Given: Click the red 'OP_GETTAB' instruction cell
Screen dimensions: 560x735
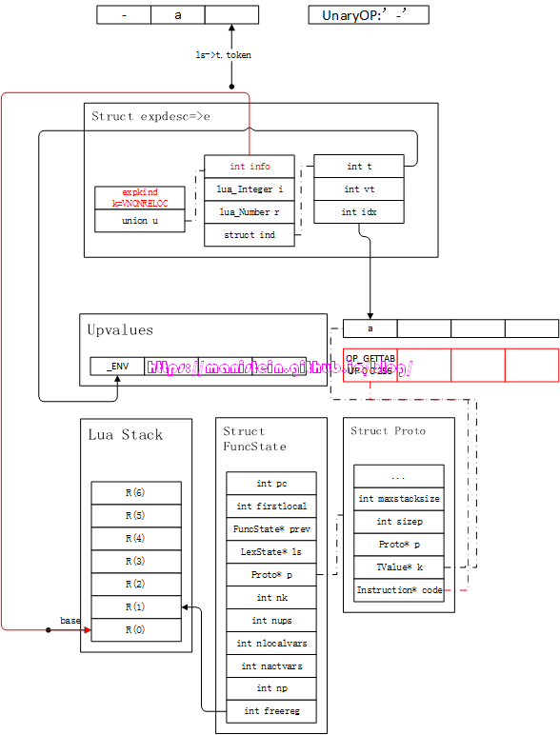Looking at the screenshot, I should 370,365.
